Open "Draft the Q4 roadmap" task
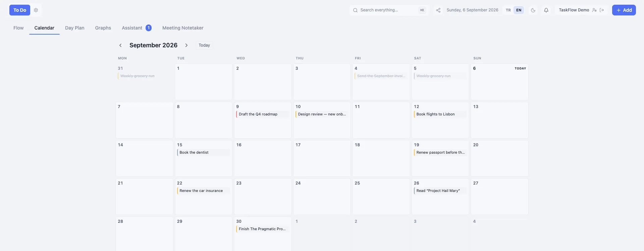Image resolution: width=644 pixels, height=251 pixels. (x=263, y=114)
